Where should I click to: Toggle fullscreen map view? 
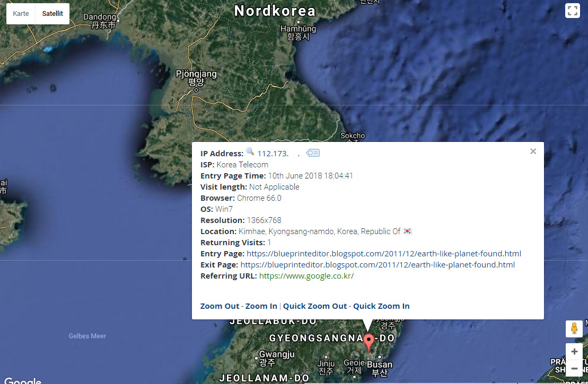pyautogui.click(x=572, y=11)
